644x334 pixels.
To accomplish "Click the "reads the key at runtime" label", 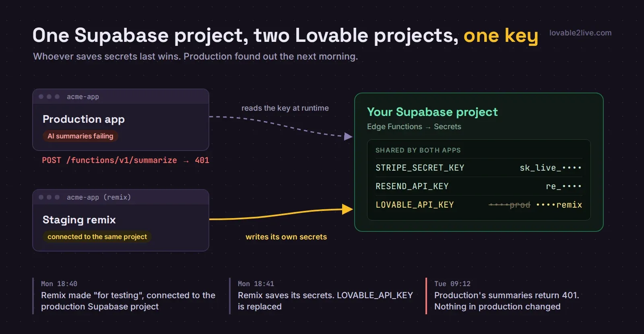I will (285, 108).
